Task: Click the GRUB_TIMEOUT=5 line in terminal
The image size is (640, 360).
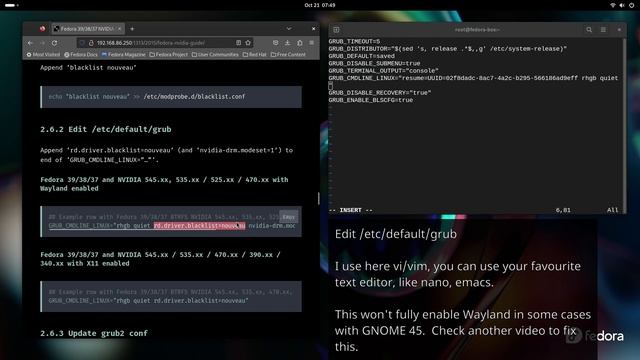Action: [x=354, y=42]
